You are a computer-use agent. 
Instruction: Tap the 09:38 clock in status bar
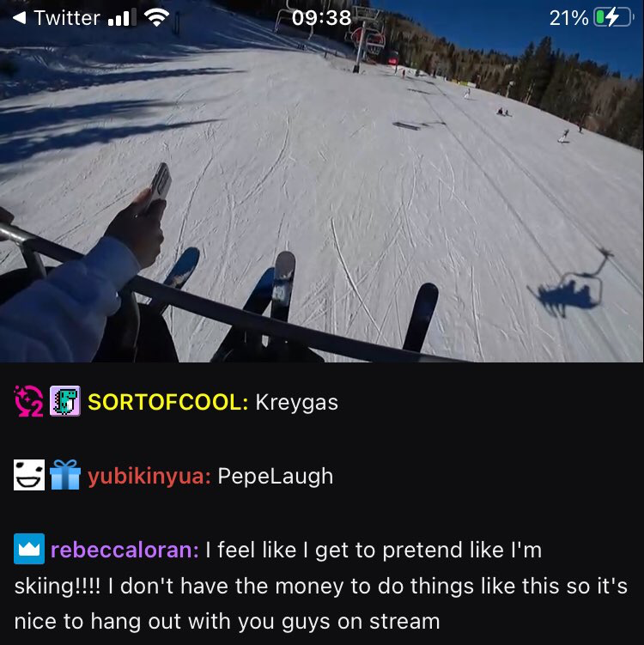322,18
